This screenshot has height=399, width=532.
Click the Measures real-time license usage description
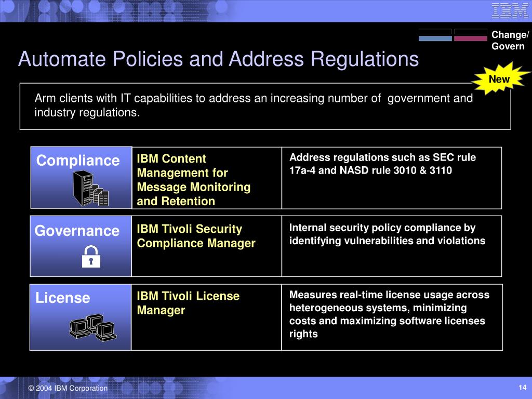[389, 314]
